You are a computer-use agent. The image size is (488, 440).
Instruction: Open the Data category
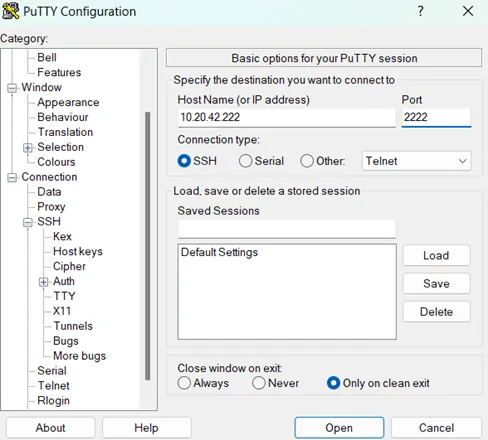49,192
